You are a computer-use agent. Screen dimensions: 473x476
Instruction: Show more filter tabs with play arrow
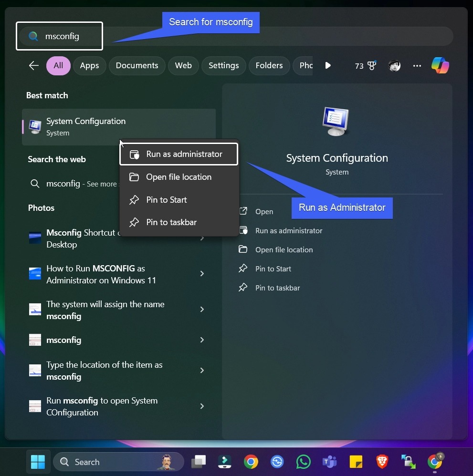(328, 65)
